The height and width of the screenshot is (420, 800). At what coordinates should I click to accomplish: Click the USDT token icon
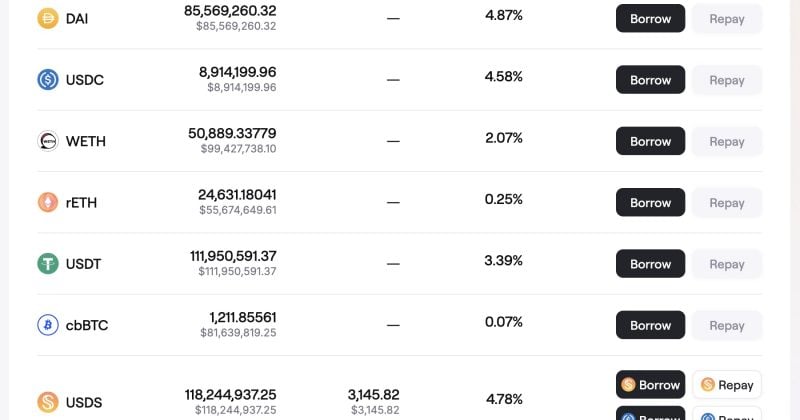(x=48, y=264)
